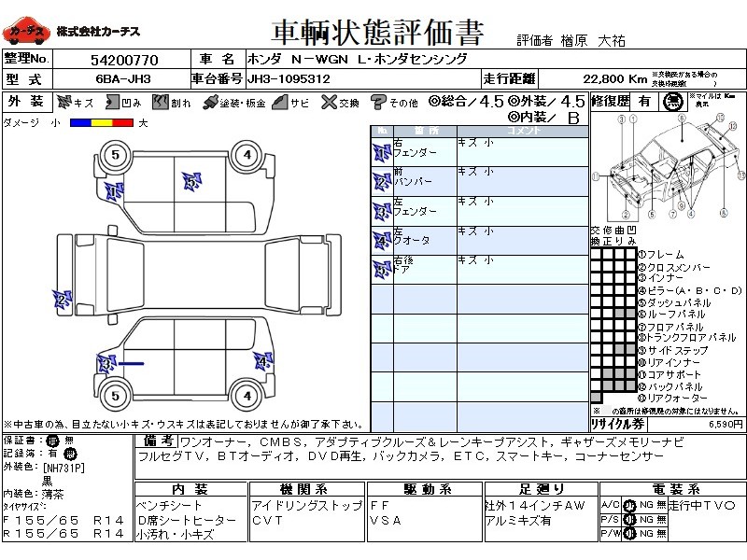Click the 外装 section label

point(27,102)
